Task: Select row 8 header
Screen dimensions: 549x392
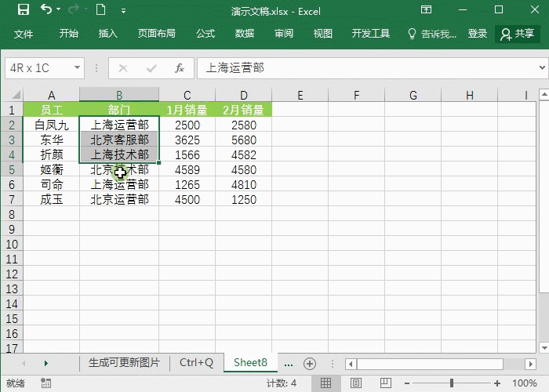Action: pos(12,214)
